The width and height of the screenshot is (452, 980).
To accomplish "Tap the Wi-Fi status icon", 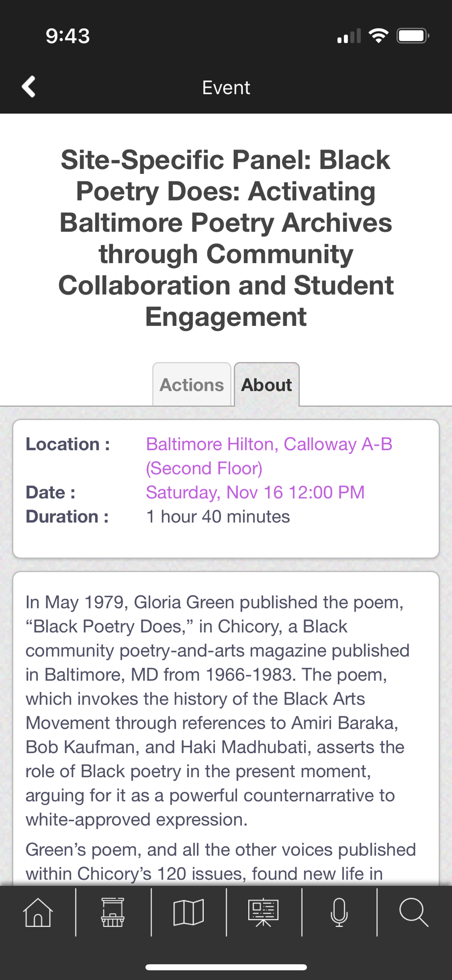I will coord(378,36).
